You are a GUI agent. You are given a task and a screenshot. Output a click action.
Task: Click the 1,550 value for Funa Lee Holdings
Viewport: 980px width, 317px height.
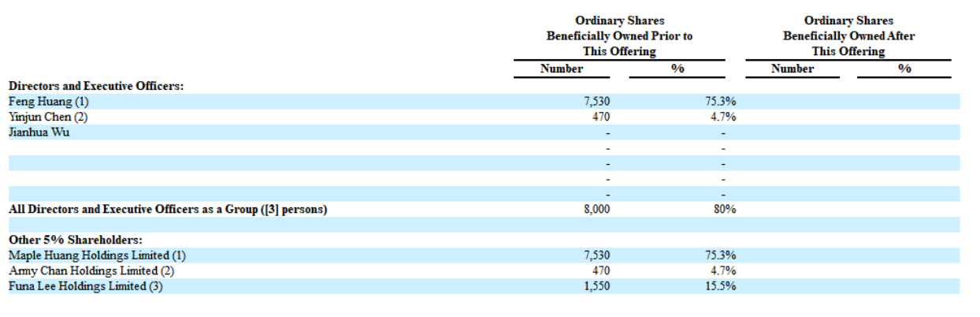click(x=596, y=286)
